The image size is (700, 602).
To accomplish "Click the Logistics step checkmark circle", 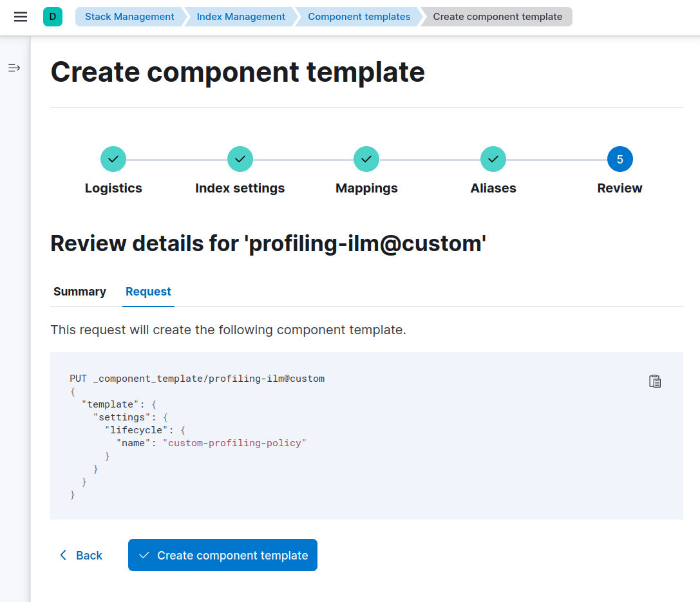I will 113,159.
